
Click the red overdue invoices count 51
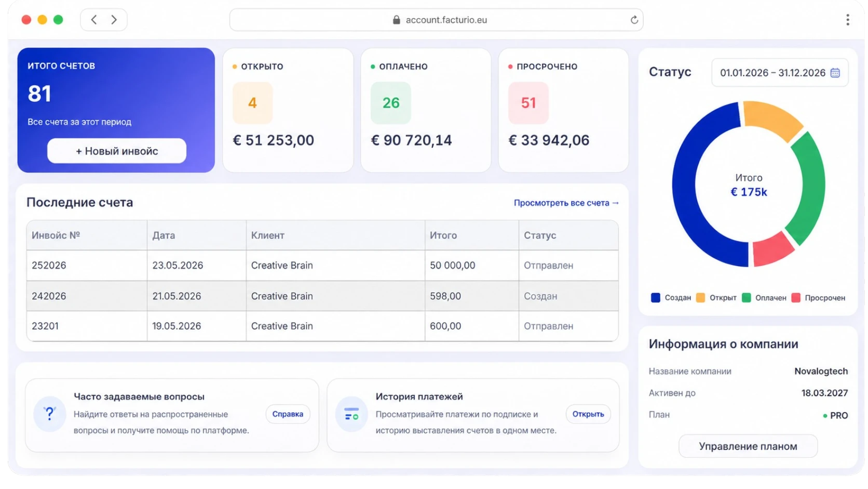click(x=528, y=102)
